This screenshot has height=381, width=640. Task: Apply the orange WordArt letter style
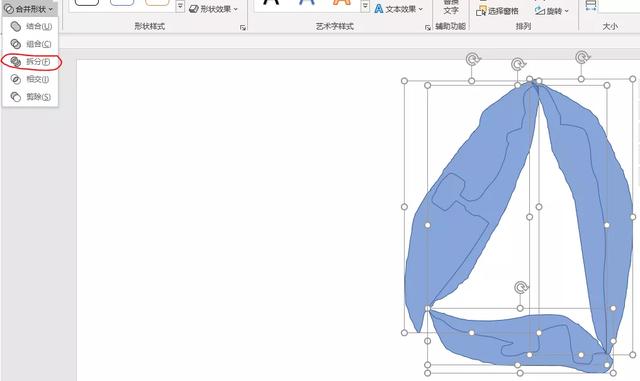(x=342, y=2)
